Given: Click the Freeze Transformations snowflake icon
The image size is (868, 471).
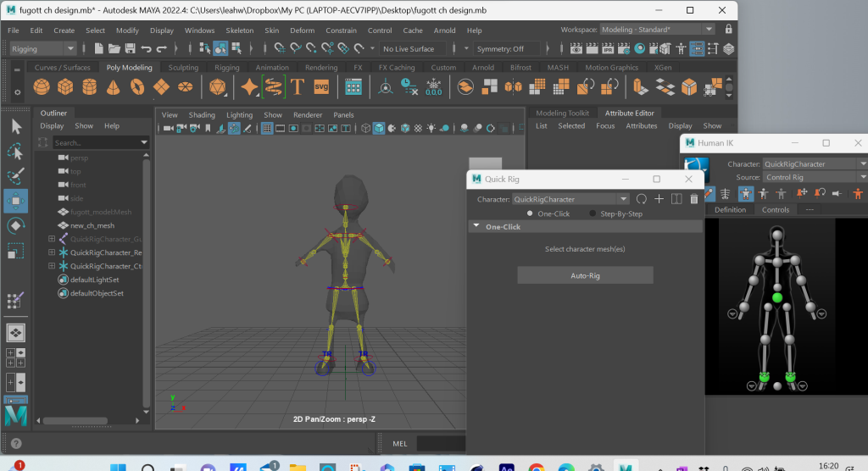Looking at the screenshot, I should point(433,87).
